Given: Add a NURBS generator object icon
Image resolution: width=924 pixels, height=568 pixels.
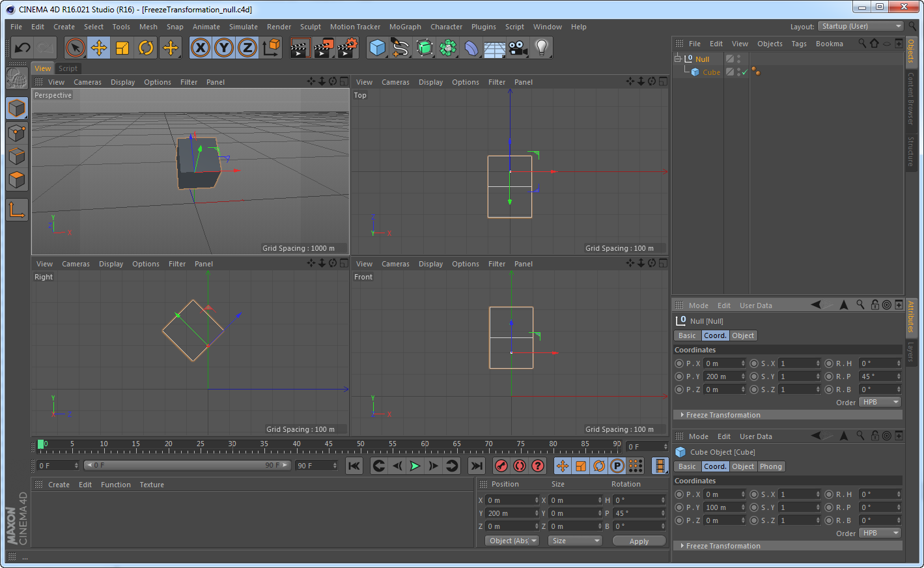Looking at the screenshot, I should [425, 48].
